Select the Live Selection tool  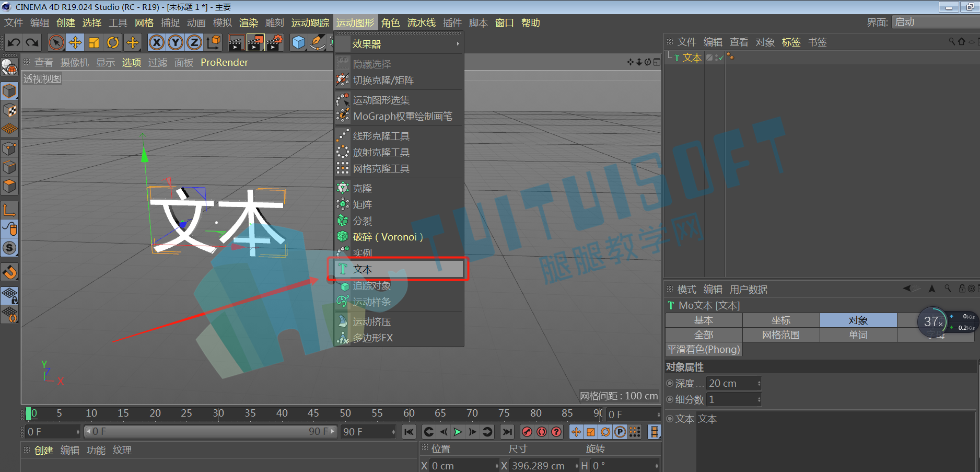pos(56,42)
